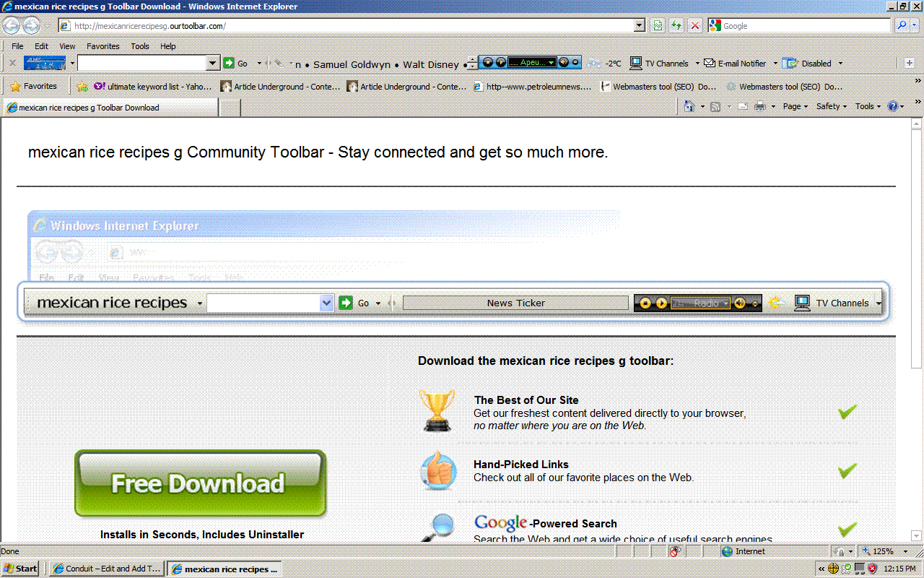The height and width of the screenshot is (578, 924).
Task: Open ultimate keyword list Yahoo favorite link
Action: (x=153, y=87)
